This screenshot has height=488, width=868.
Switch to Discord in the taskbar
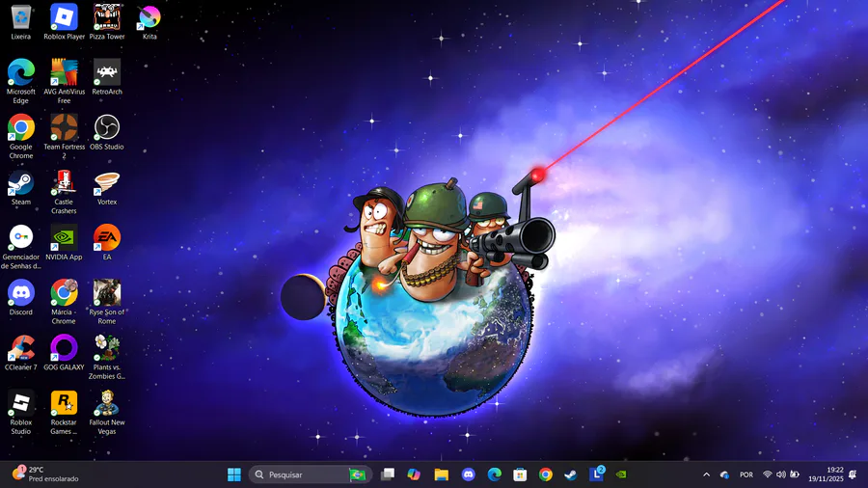[469, 474]
